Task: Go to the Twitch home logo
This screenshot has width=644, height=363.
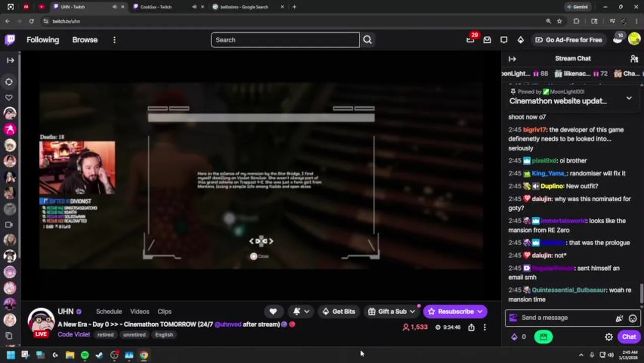Action: point(10,40)
